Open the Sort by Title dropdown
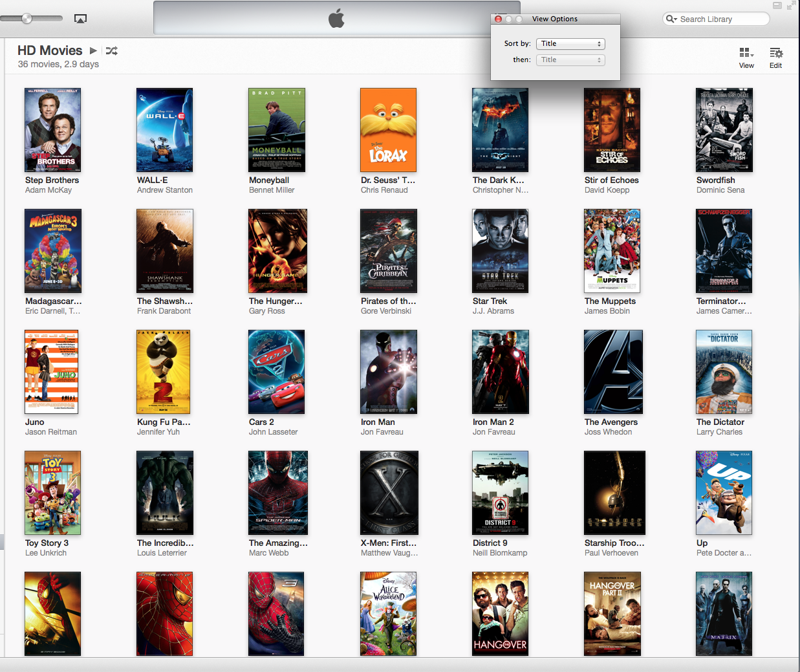The image size is (800, 672). click(570, 43)
